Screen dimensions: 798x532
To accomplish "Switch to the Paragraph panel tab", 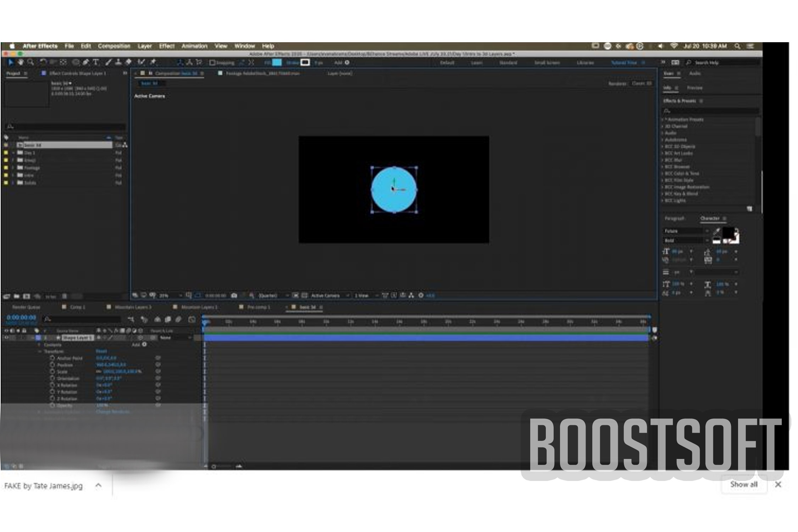I will (674, 218).
